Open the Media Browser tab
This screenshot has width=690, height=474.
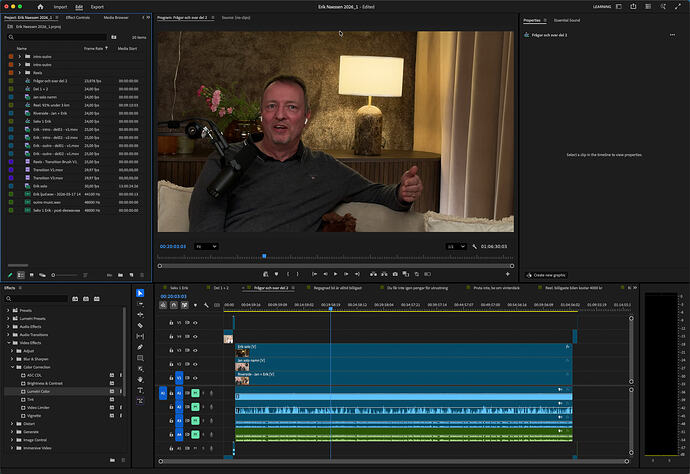(116, 18)
